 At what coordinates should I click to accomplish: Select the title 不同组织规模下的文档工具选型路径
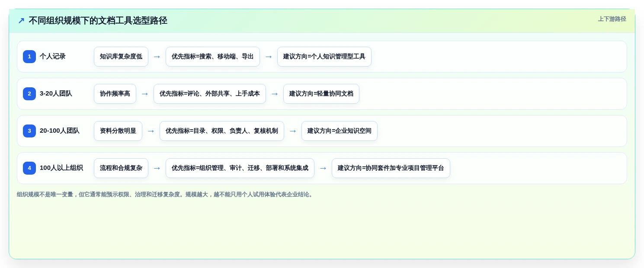point(98,21)
